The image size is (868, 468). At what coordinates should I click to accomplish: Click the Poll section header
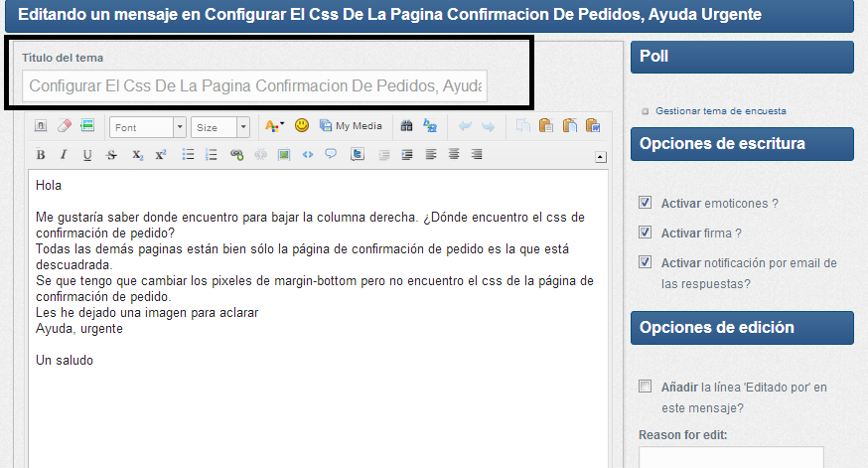coord(742,57)
